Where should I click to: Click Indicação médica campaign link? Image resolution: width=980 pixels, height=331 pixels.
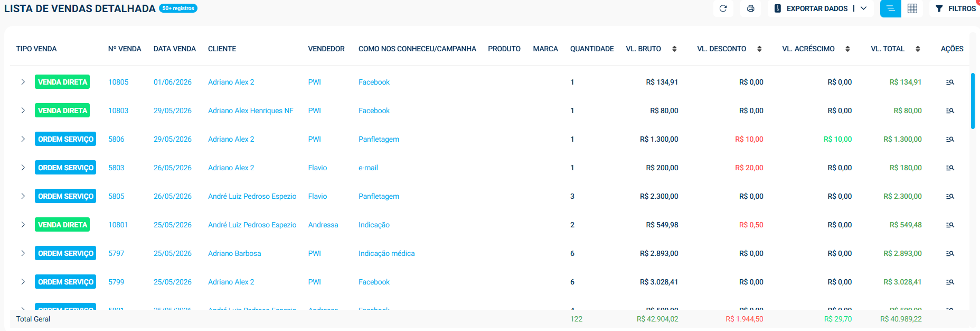tap(387, 253)
